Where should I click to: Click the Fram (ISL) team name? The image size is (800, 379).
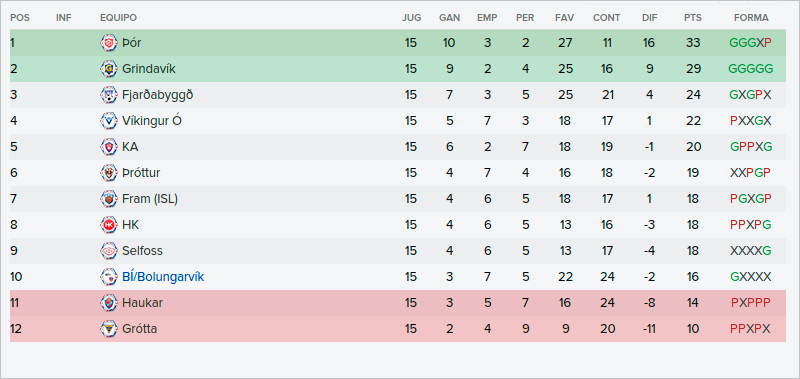click(150, 199)
